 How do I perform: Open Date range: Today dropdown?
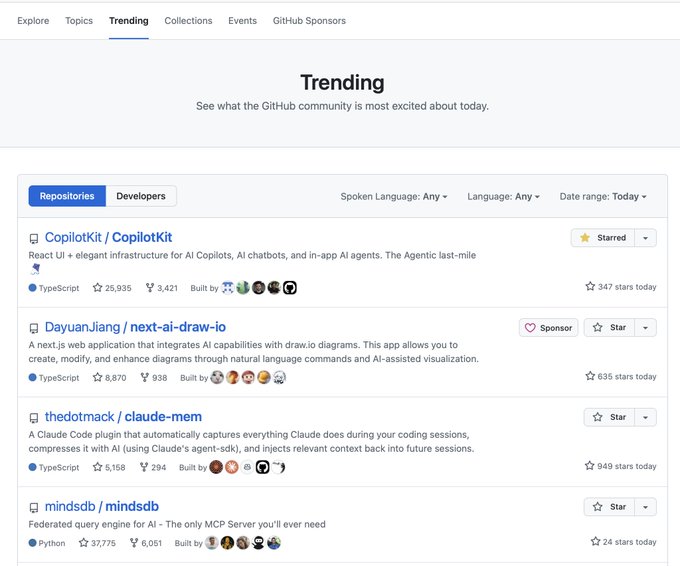coord(603,196)
